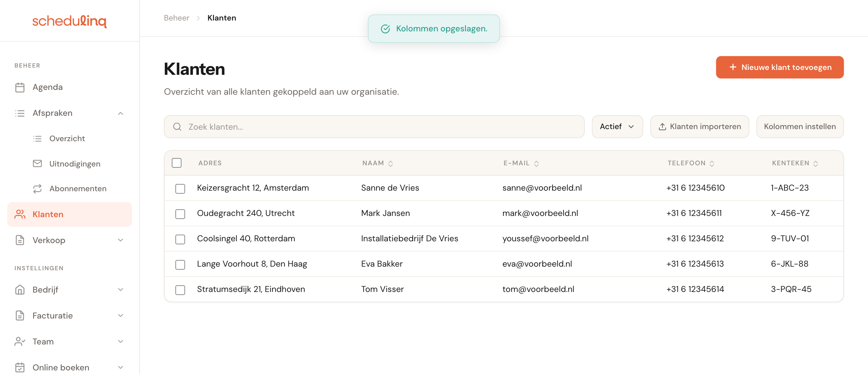Image resolution: width=868 pixels, height=374 pixels.
Task: Check the Installatiebedrijf De Vries row checkbox
Action: [180, 239]
